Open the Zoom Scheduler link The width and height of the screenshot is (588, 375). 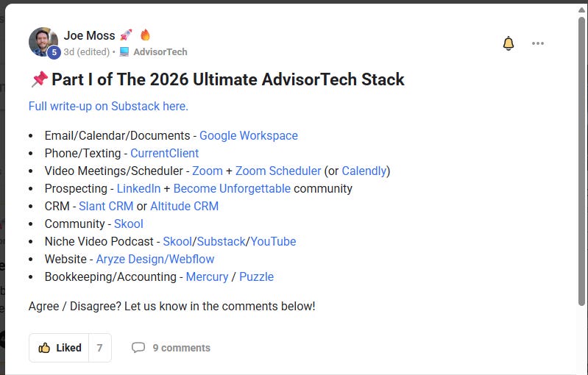click(278, 171)
